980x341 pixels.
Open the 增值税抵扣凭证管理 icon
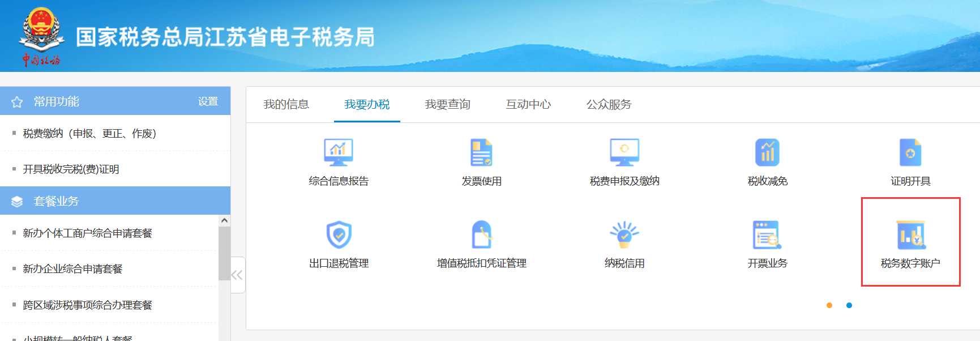[482, 234]
